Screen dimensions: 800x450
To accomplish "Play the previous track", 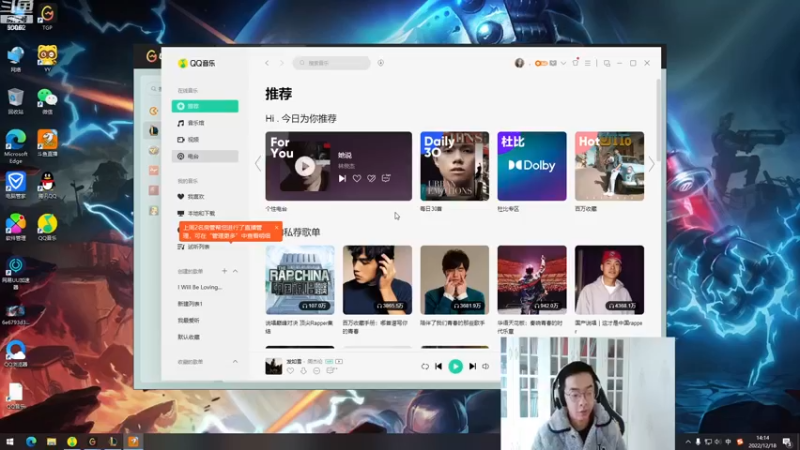I will pos(438,366).
